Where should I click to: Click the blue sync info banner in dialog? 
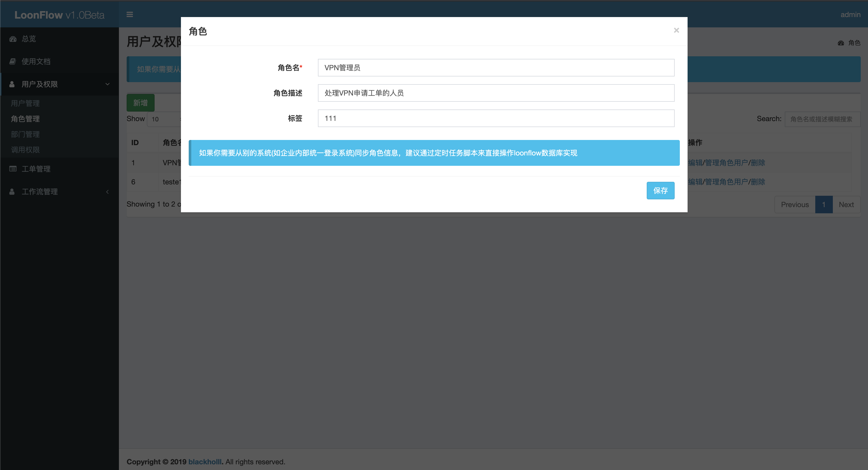[434, 153]
